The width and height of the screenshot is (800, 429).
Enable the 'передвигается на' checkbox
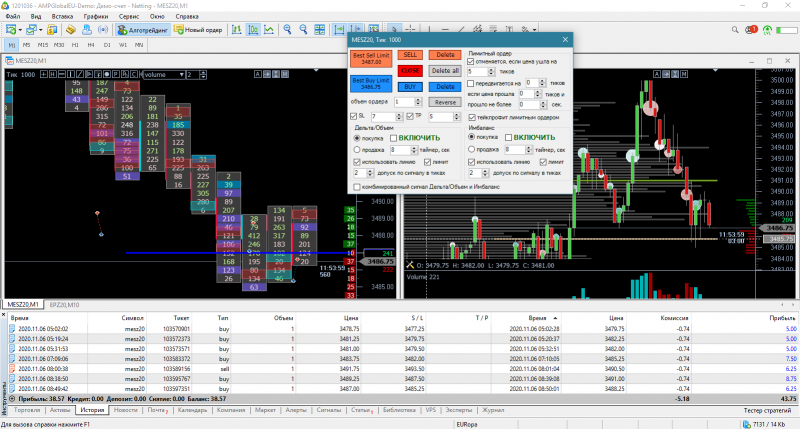click(471, 83)
